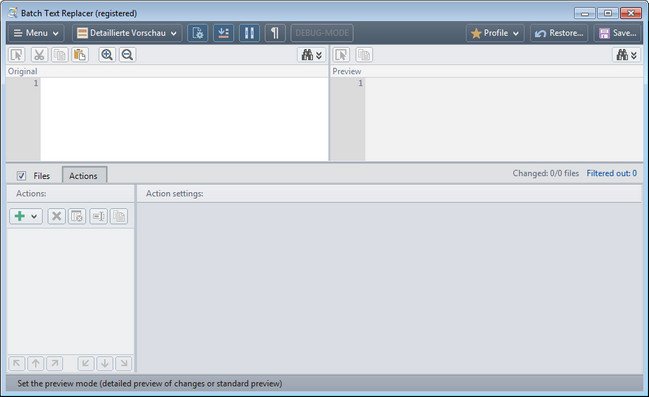Image resolution: width=649 pixels, height=397 pixels.
Task: Click inside the Preview text area
Action: (x=504, y=119)
